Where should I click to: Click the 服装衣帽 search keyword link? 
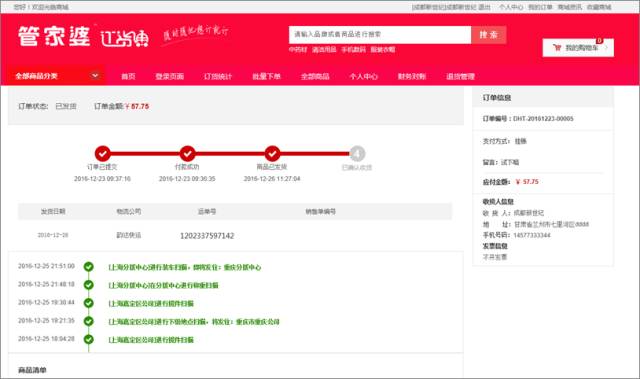point(383,49)
